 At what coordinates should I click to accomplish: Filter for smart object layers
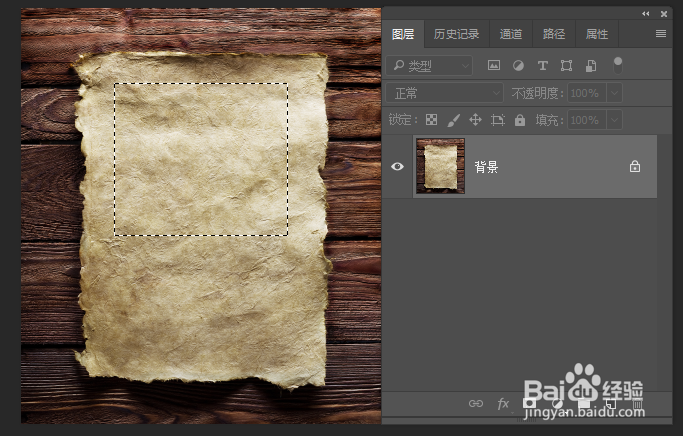click(x=591, y=65)
